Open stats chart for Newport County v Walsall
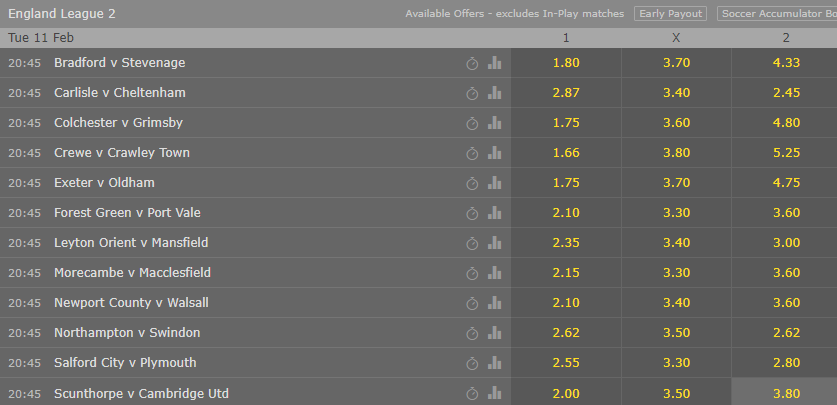Screen dimensions: 837x405 click(494, 303)
